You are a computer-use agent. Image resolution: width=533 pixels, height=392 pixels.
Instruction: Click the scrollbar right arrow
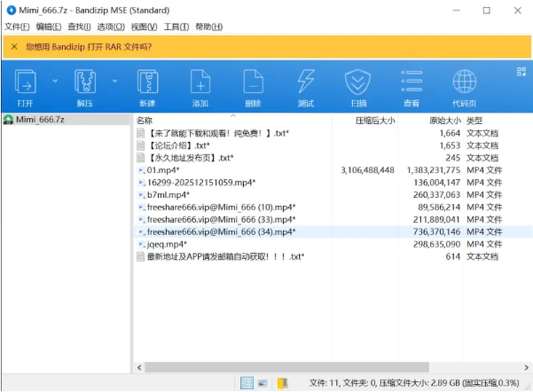tap(526, 367)
